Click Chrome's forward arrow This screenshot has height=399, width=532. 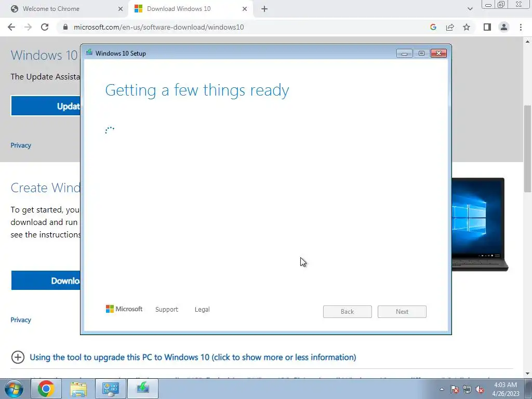point(28,27)
